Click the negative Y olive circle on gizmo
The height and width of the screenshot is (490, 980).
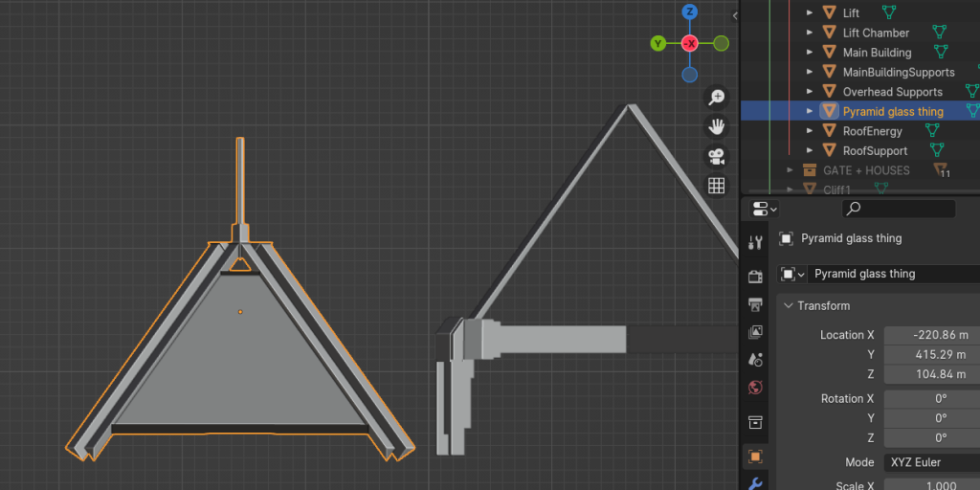coord(721,43)
